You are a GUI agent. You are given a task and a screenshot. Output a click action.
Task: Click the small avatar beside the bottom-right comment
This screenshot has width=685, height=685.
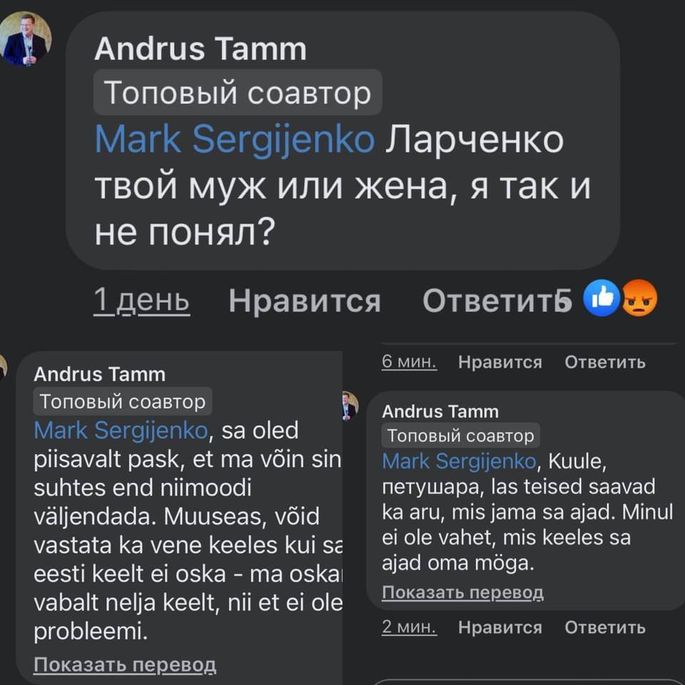[348, 406]
